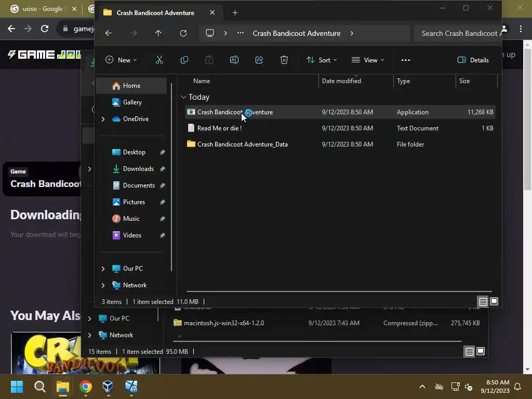The height and width of the screenshot is (399, 532).
Task: Sort by Name column header
Action: click(202, 81)
